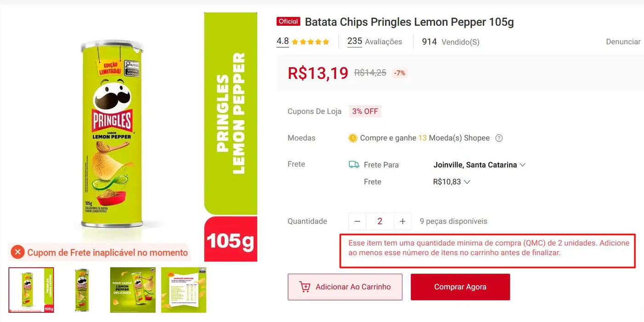
Task: Click the five-star rating icons
Action: pos(311,42)
